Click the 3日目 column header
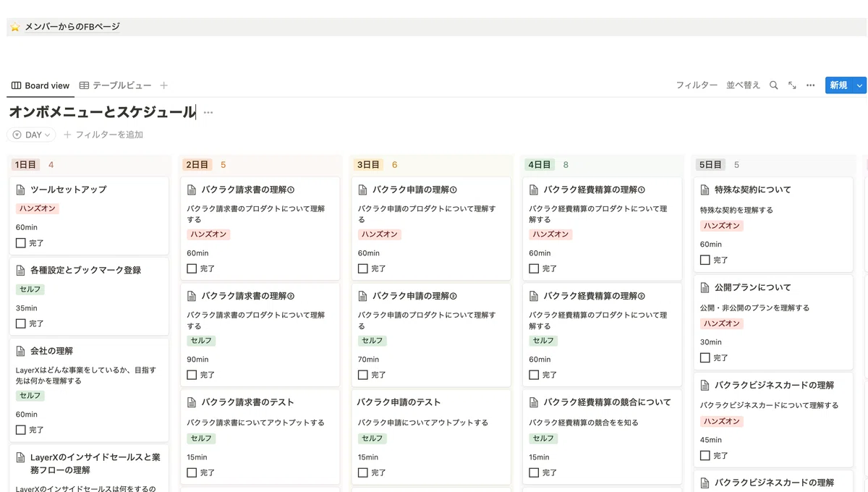 point(367,165)
